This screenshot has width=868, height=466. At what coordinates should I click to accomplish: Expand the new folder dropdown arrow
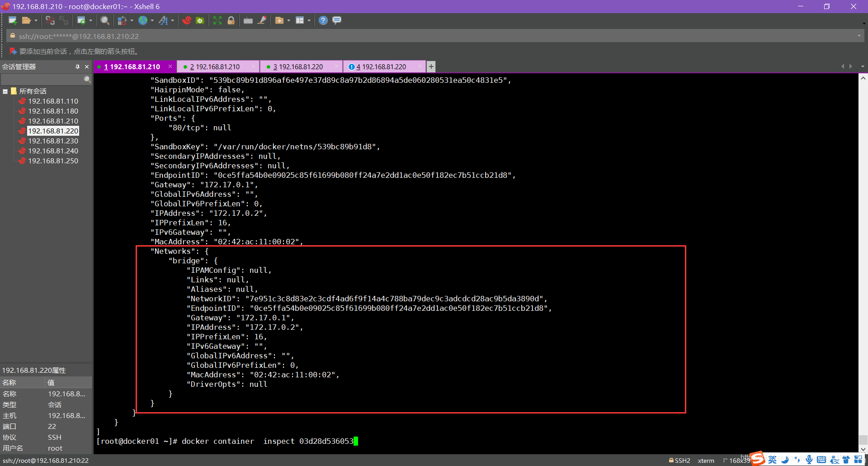pyautogui.click(x=289, y=20)
